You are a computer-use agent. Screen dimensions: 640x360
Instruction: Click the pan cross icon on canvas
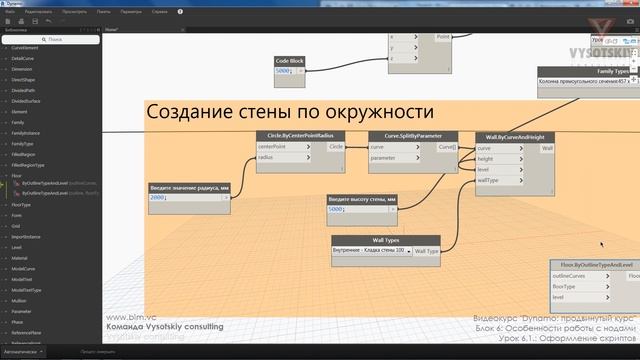[x=634, y=79]
